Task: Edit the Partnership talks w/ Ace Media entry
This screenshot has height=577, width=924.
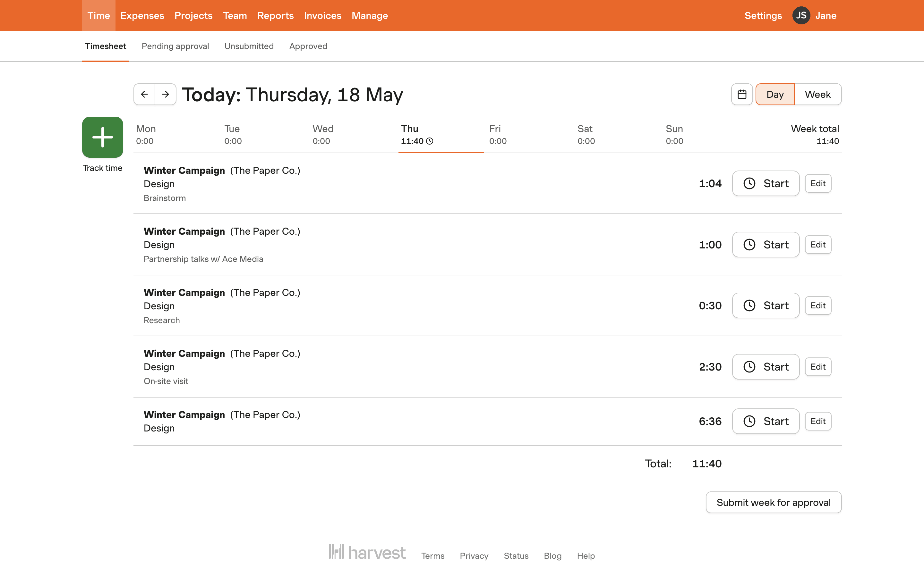Action: [x=818, y=245]
